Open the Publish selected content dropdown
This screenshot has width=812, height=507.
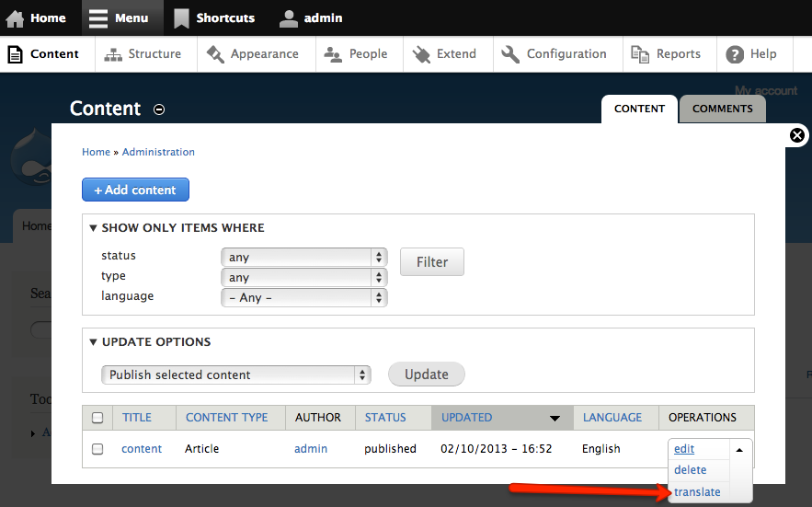pyautogui.click(x=236, y=374)
